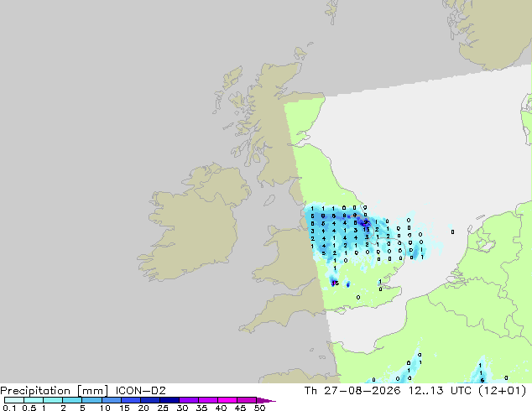This screenshot has height=411, width=532.
Task: Select the 40–45 mm magenta swatch
Action: [227, 400]
